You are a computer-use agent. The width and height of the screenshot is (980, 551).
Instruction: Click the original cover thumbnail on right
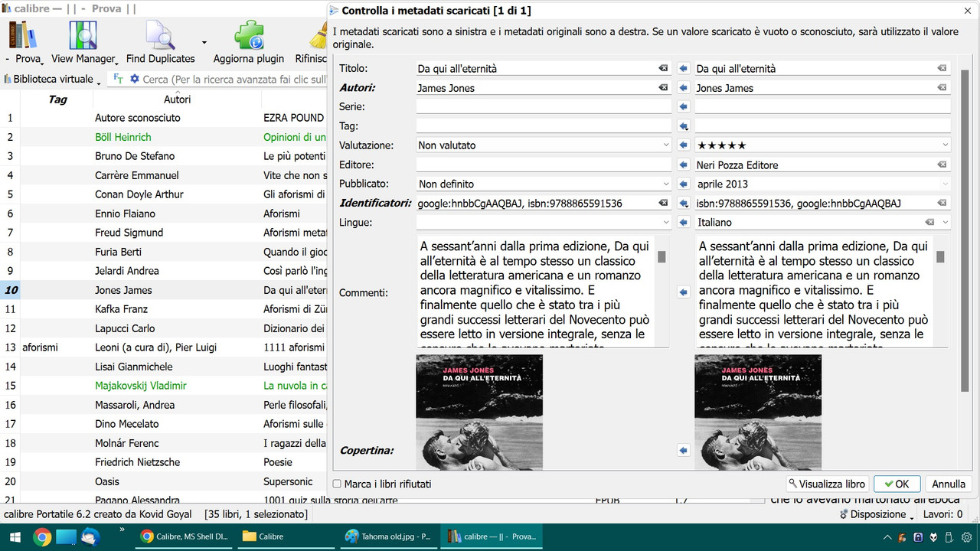[758, 412]
